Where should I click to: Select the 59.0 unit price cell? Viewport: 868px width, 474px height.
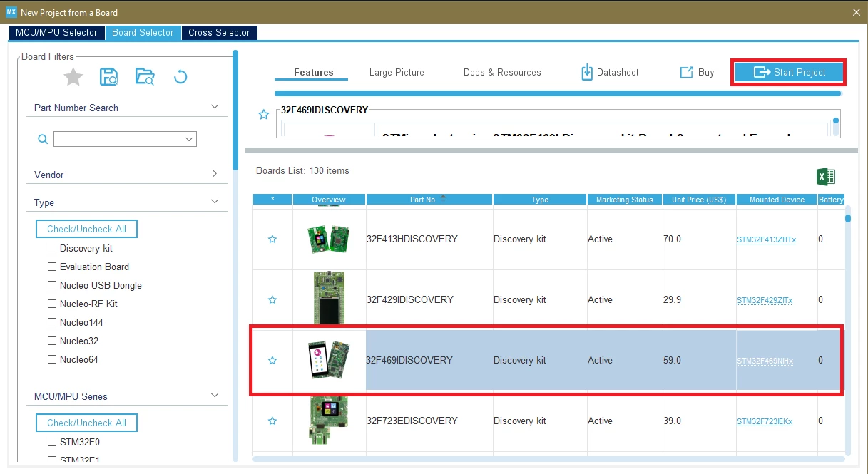tap(699, 361)
